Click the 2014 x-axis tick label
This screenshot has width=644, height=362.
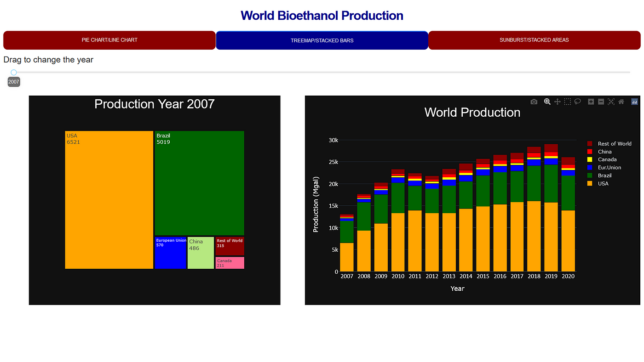click(466, 276)
